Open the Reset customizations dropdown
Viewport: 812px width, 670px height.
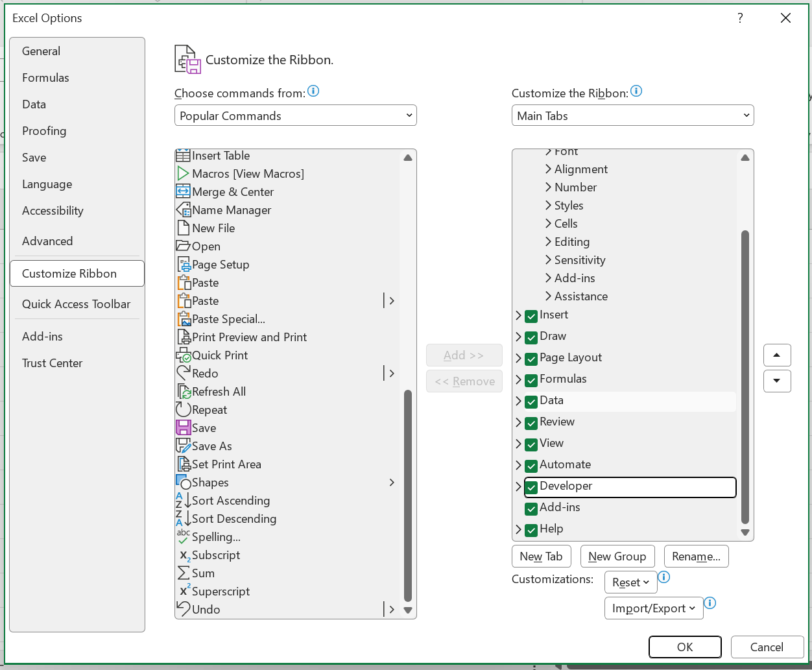[x=630, y=582]
